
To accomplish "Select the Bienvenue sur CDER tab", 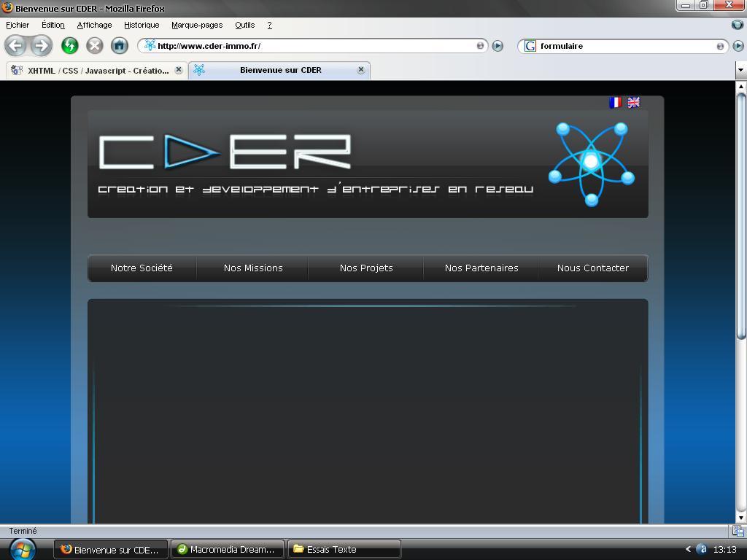I will pyautogui.click(x=279, y=71).
